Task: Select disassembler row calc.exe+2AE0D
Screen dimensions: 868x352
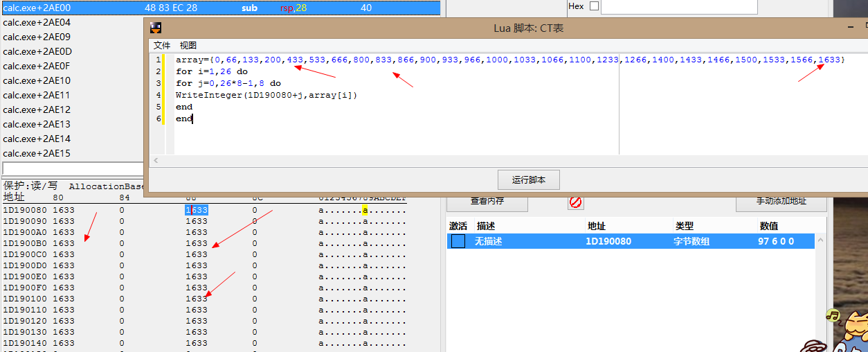Action: [x=36, y=51]
